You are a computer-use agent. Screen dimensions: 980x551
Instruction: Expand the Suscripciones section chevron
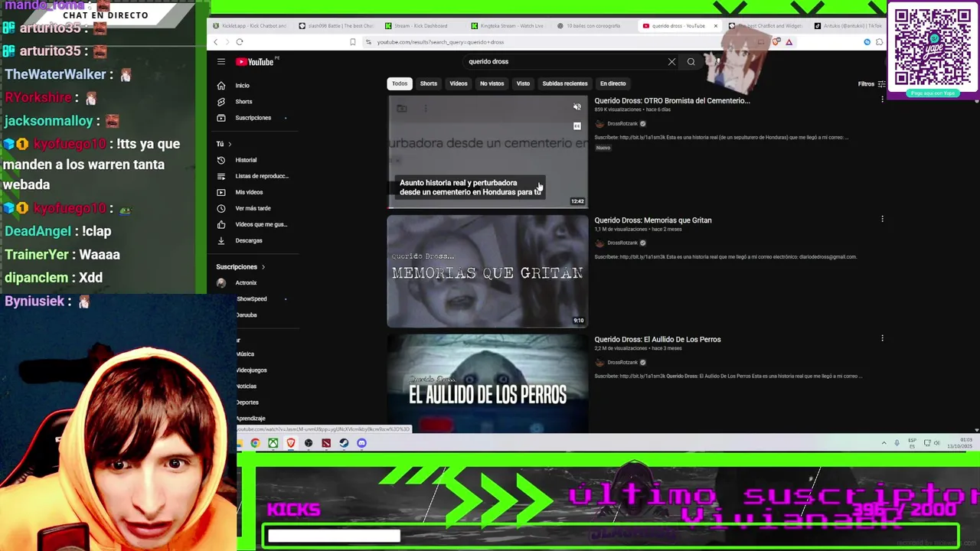263,267
